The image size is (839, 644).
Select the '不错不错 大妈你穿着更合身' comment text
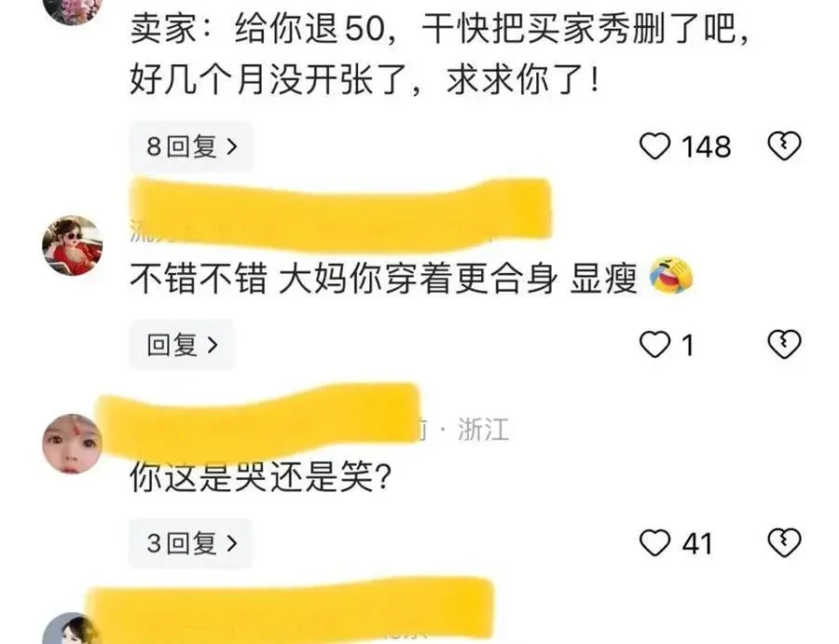[x=343, y=279]
